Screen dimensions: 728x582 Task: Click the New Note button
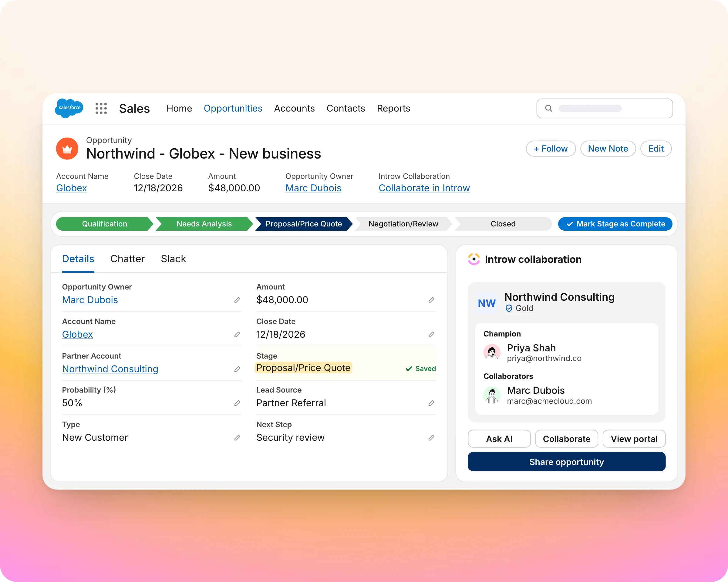(x=608, y=149)
